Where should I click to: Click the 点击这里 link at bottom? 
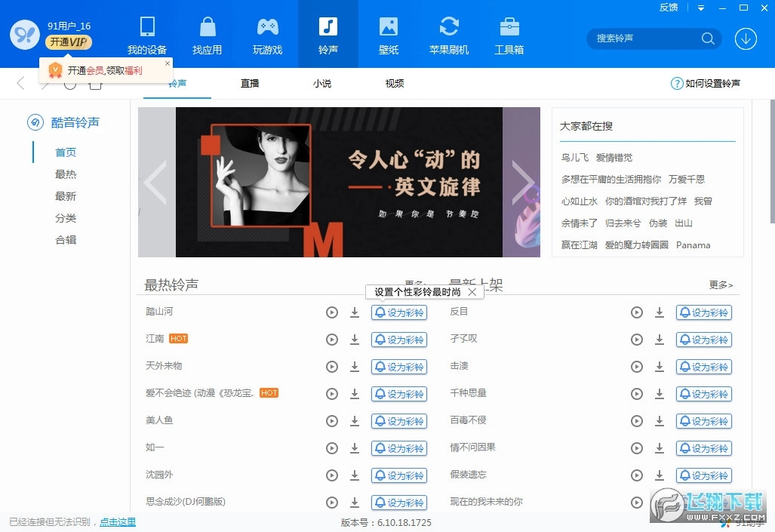(117, 521)
